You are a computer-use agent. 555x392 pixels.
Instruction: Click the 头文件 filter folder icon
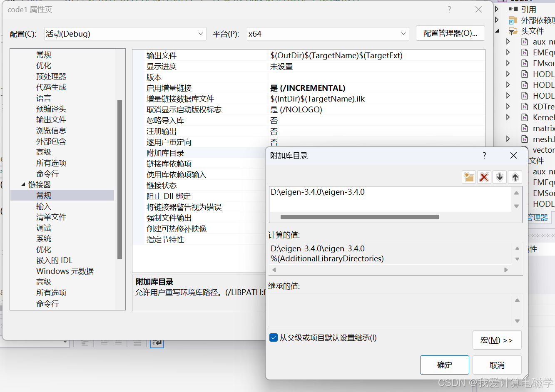tap(513, 30)
